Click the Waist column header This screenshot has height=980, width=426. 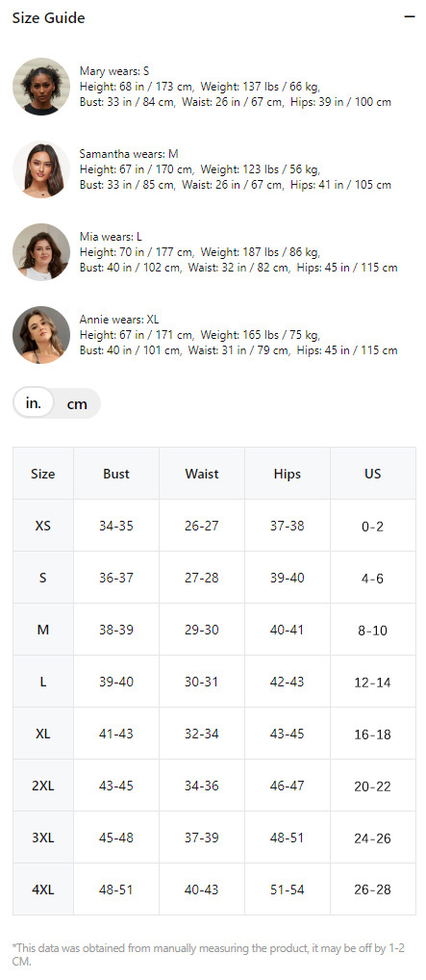click(x=202, y=474)
